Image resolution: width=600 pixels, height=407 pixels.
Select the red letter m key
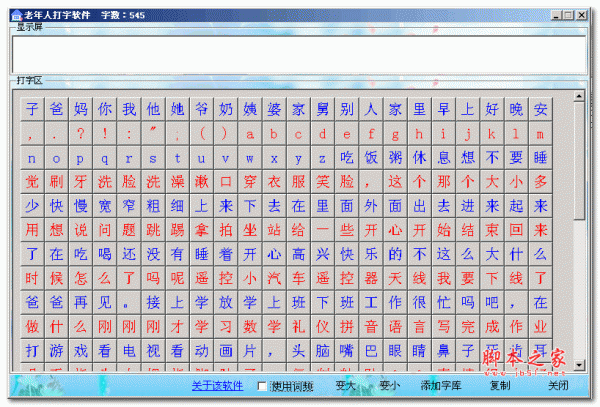pos(540,133)
